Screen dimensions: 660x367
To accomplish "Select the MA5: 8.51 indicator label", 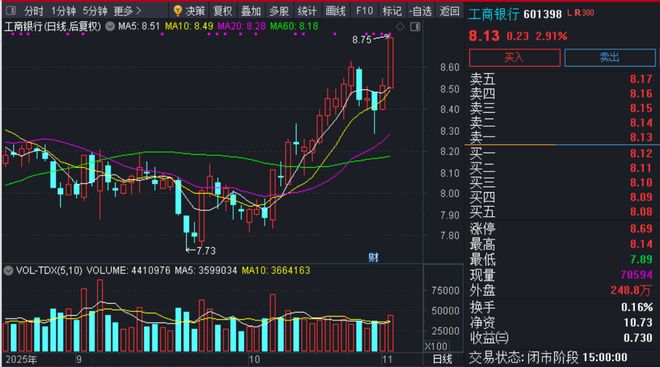I will click(x=139, y=26).
